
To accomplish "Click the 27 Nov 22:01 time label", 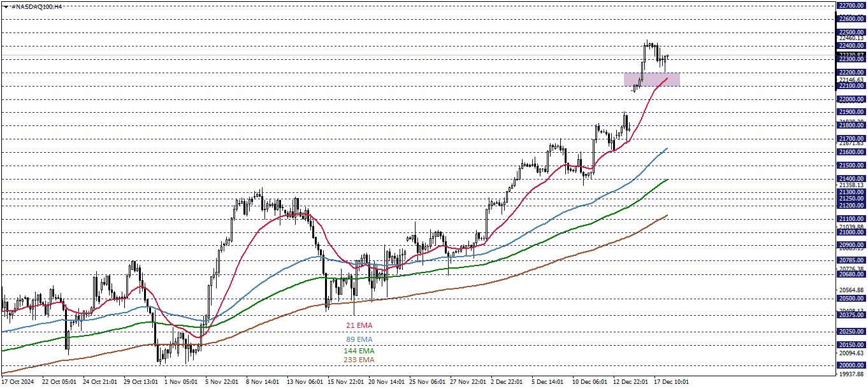I will (x=469, y=382).
